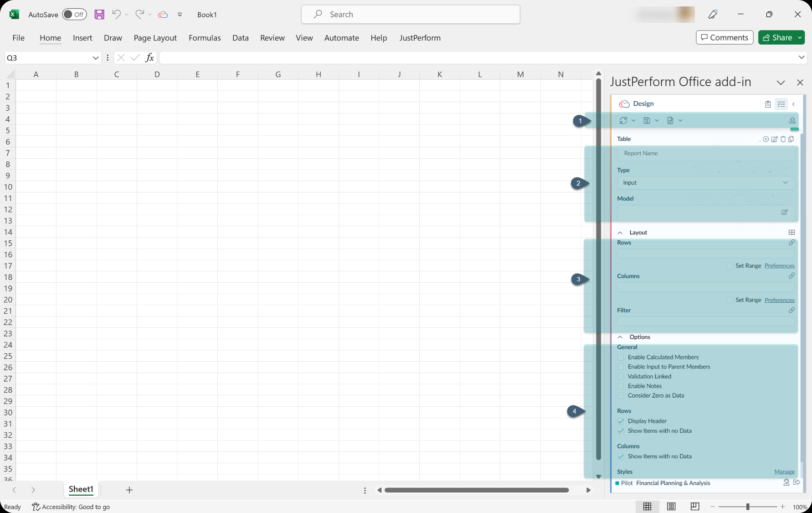
Task: Click the Rows link icon in Layout
Action: tap(792, 243)
